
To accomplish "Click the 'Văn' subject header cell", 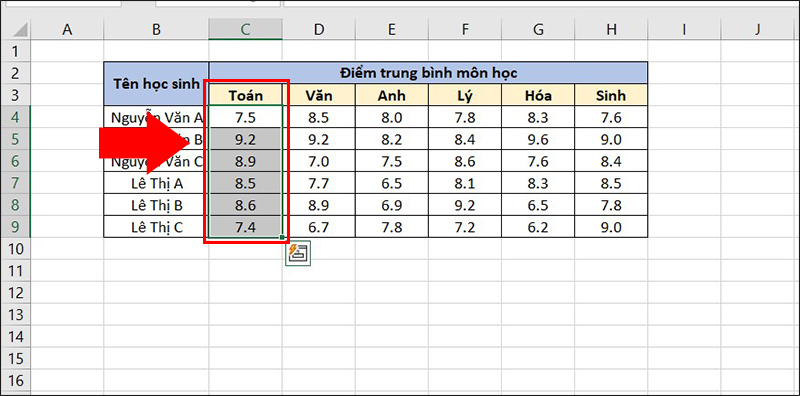I will point(319,95).
